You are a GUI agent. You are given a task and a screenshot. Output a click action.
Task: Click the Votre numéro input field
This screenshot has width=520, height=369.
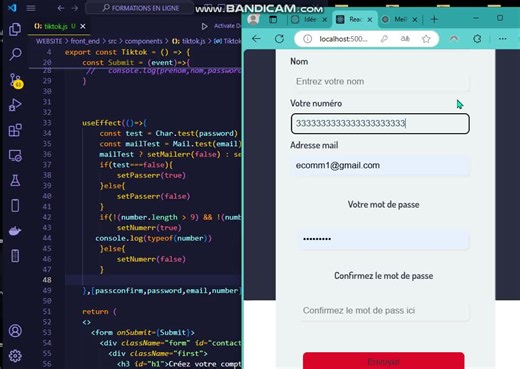[380, 123]
